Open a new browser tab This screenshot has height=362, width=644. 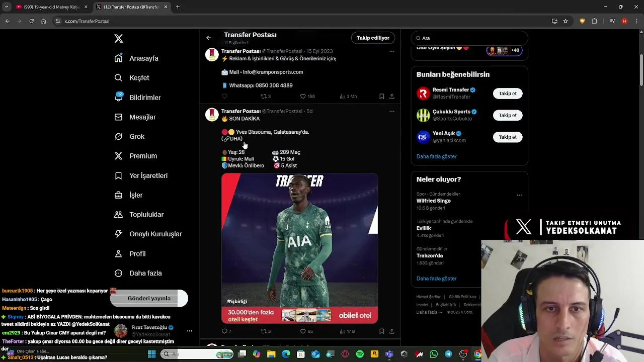(178, 7)
